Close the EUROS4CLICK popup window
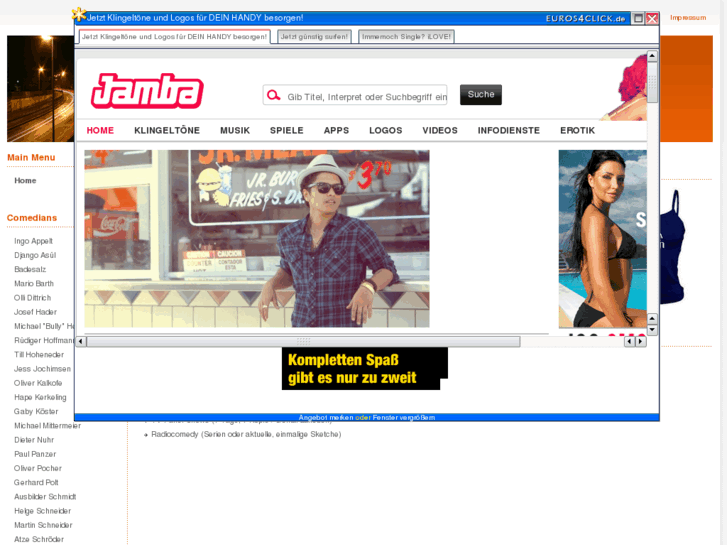This screenshot has height=545, width=727. click(x=652, y=18)
